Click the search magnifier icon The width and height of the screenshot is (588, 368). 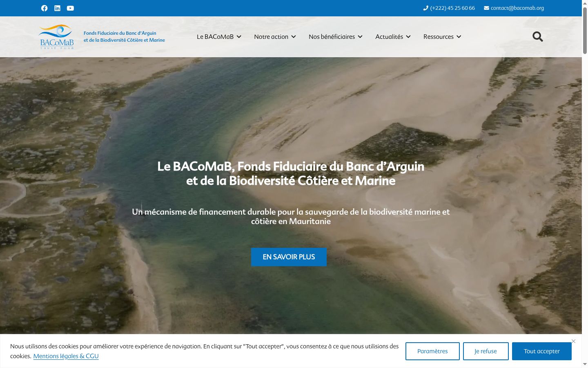(x=538, y=37)
